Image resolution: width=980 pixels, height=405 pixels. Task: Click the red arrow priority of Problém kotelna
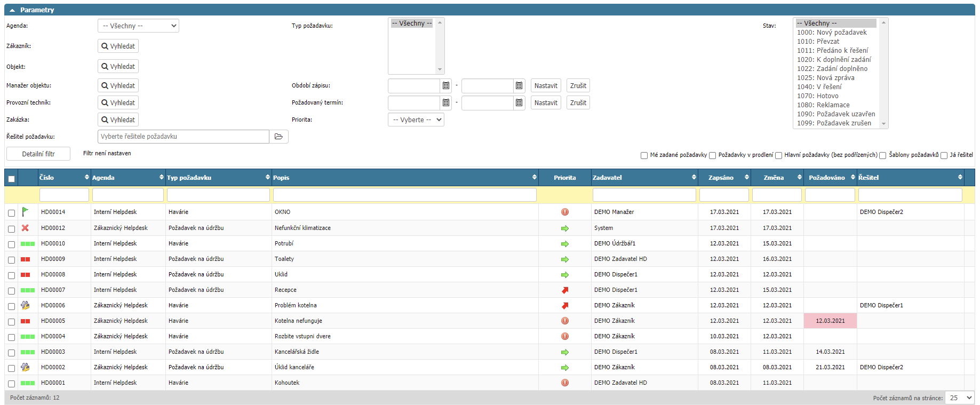(x=565, y=305)
